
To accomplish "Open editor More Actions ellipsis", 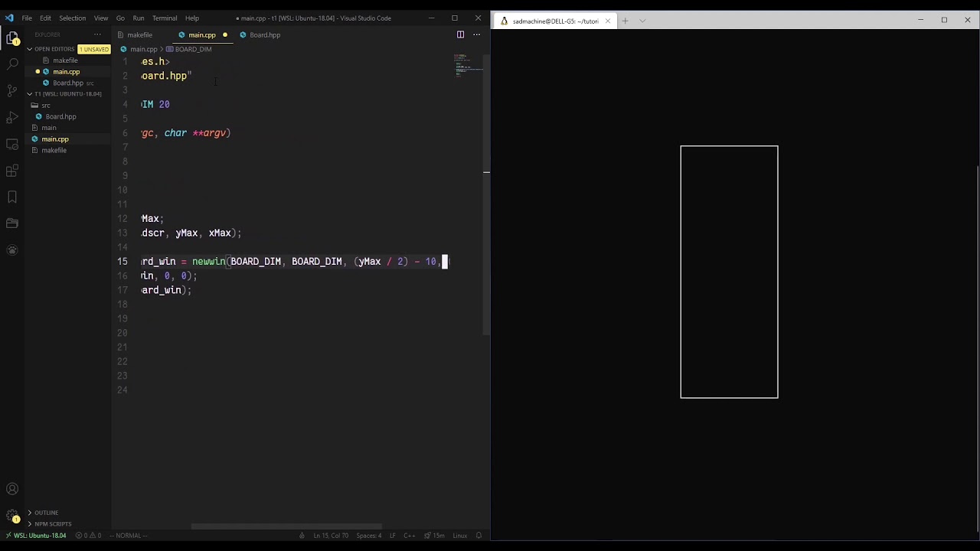I will click(x=476, y=34).
